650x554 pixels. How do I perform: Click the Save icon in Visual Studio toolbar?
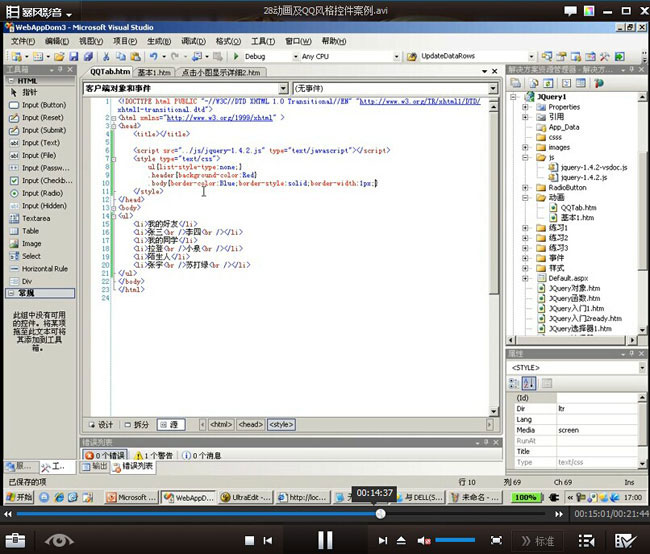[74, 56]
